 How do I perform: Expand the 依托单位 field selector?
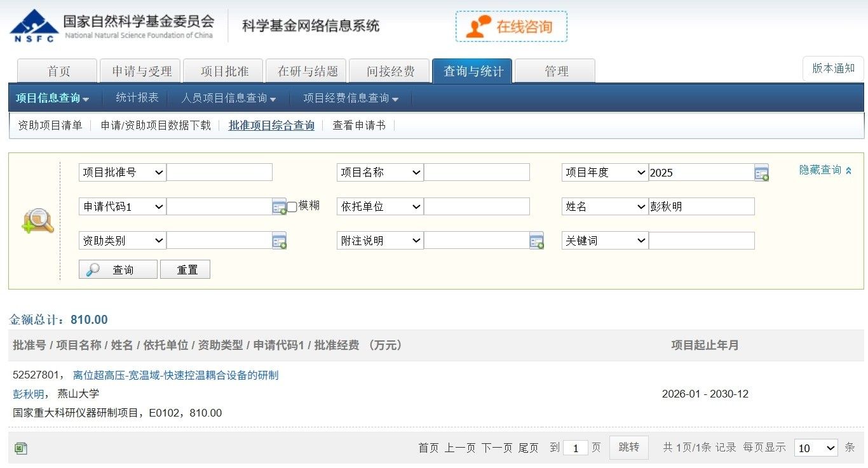(380, 207)
